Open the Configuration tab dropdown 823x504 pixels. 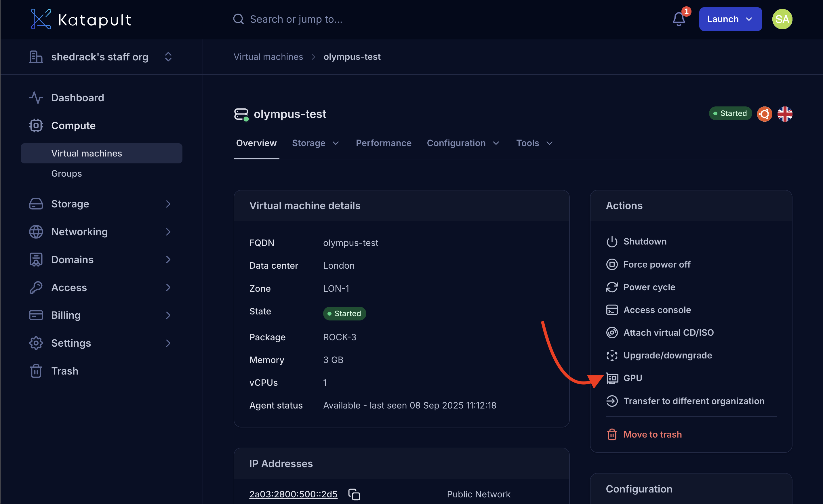coord(463,143)
